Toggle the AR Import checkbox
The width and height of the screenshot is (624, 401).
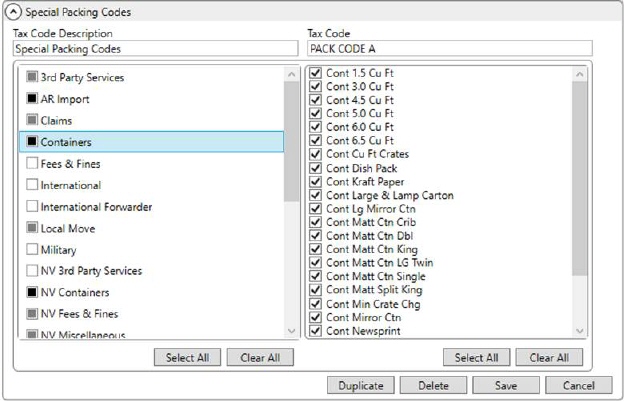click(x=33, y=99)
